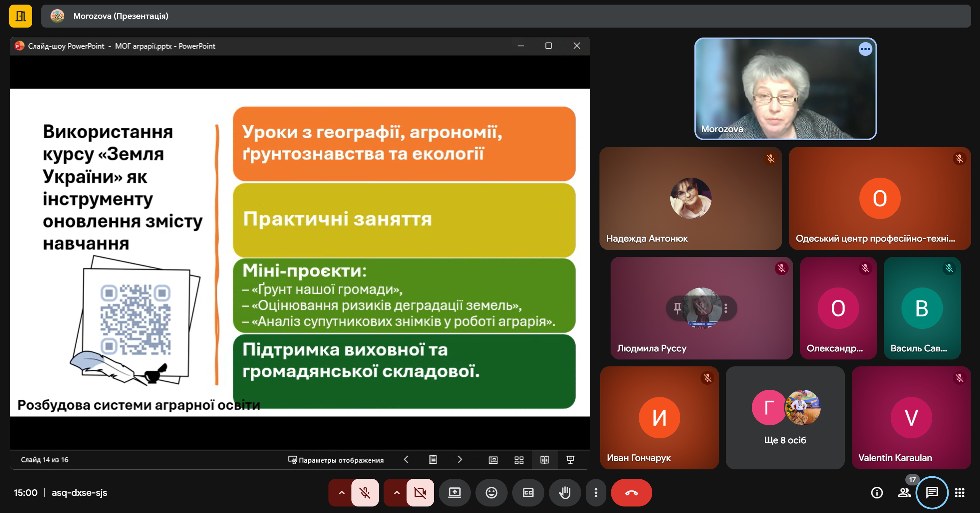Open more options three-dot menu
The image size is (980, 513).
click(596, 493)
